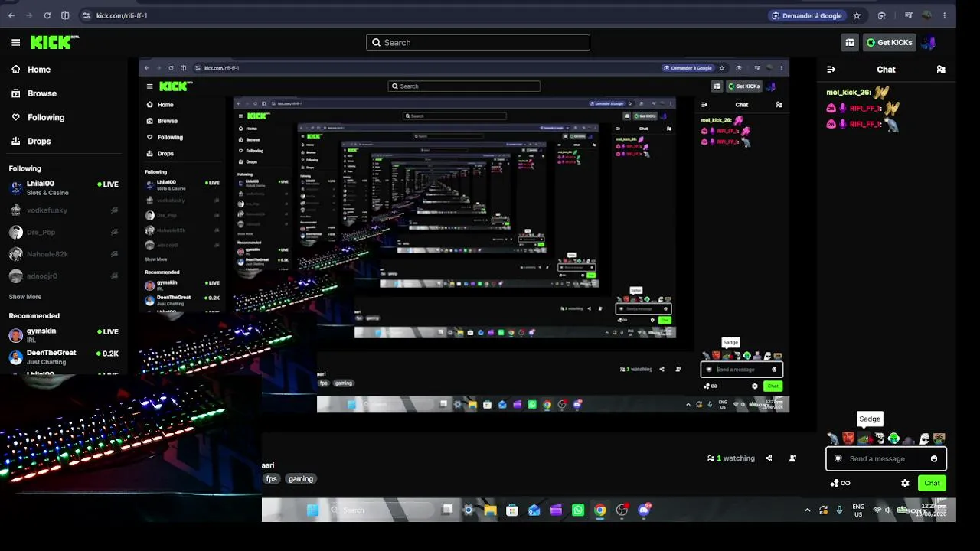Send message with green Chat button
The image size is (980, 551).
[932, 484]
